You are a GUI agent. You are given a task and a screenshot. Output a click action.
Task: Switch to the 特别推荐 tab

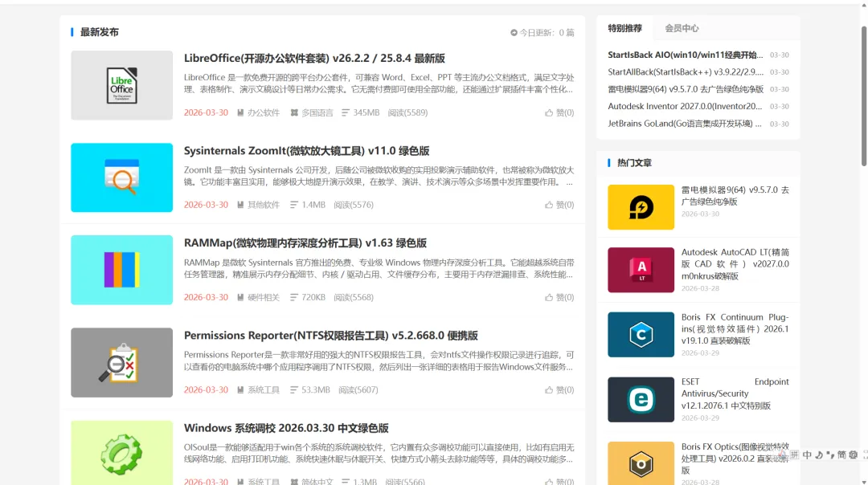click(x=625, y=28)
